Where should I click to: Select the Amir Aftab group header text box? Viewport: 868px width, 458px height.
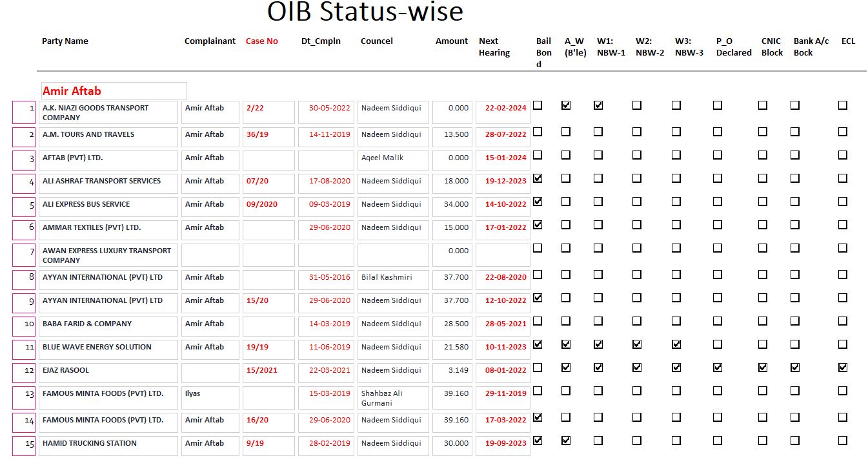tap(114, 90)
